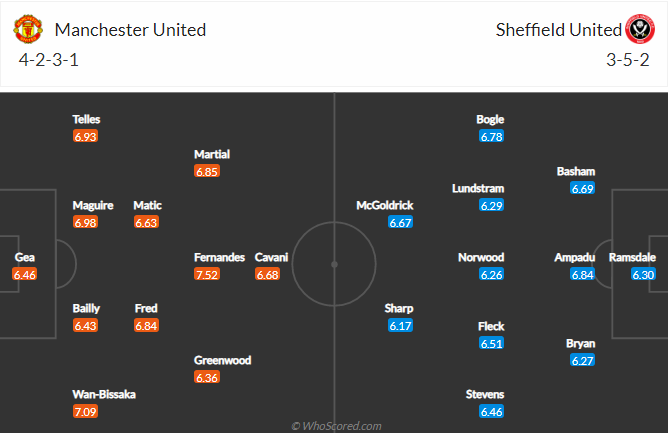
Task: Click the WhoScored.com watermark link
Action: click(x=336, y=425)
